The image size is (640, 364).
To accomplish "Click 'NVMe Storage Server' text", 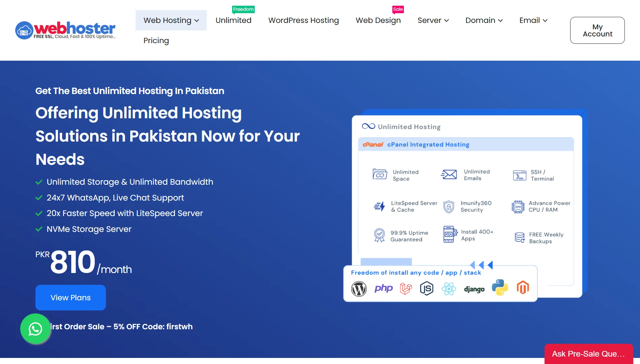I will (x=89, y=229).
